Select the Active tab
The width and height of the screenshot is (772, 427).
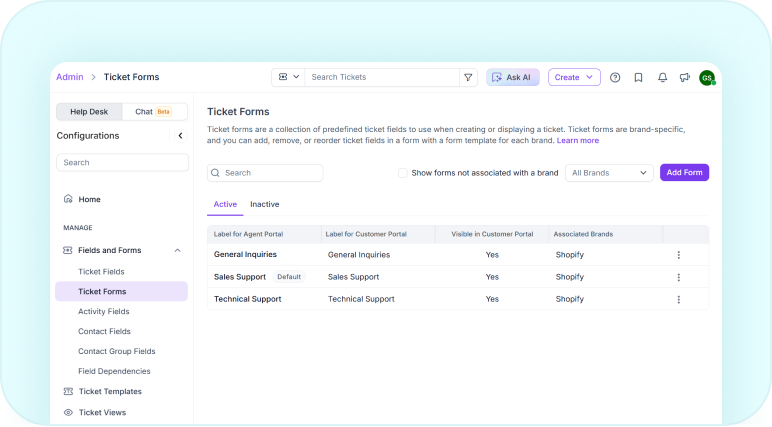point(225,204)
